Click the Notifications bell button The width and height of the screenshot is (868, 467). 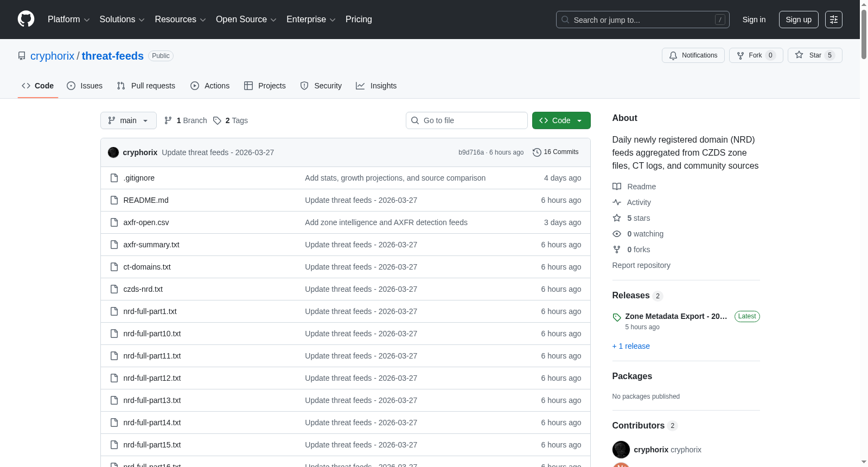(x=693, y=55)
